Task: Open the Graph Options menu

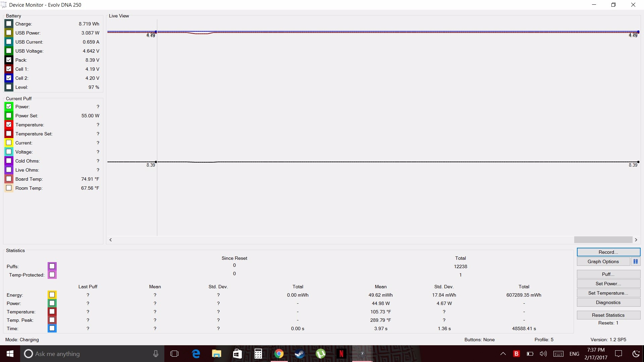Action: tap(603, 261)
